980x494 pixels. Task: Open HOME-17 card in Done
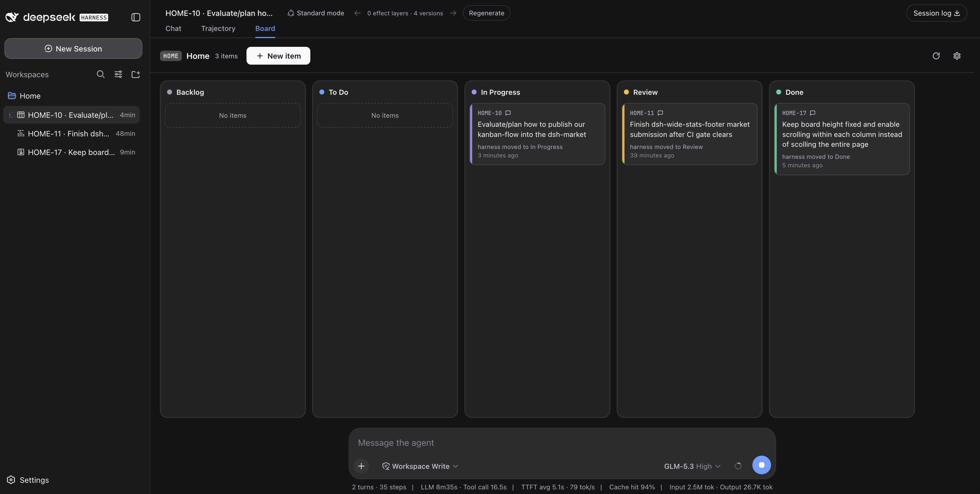842,139
